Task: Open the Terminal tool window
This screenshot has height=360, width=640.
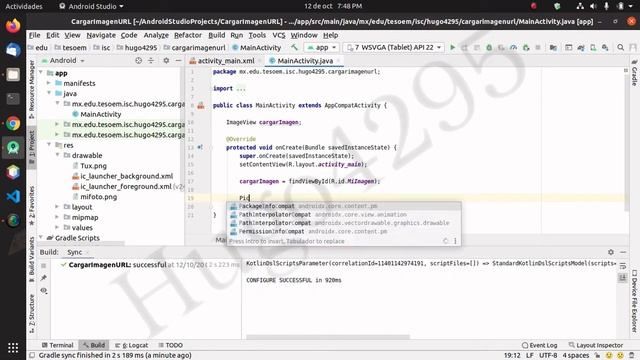Action: [x=58, y=345]
